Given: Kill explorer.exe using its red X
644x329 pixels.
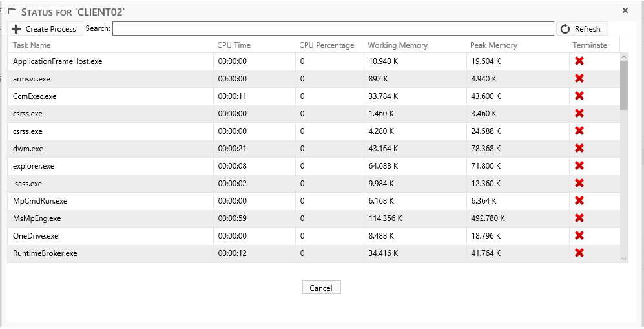Looking at the screenshot, I should 579,166.
